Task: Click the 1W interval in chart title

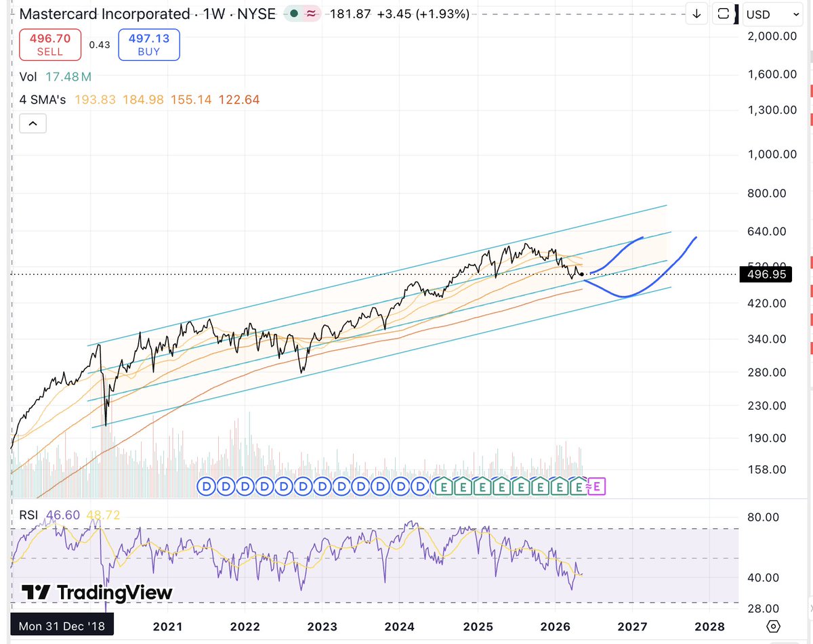Action: tap(213, 14)
